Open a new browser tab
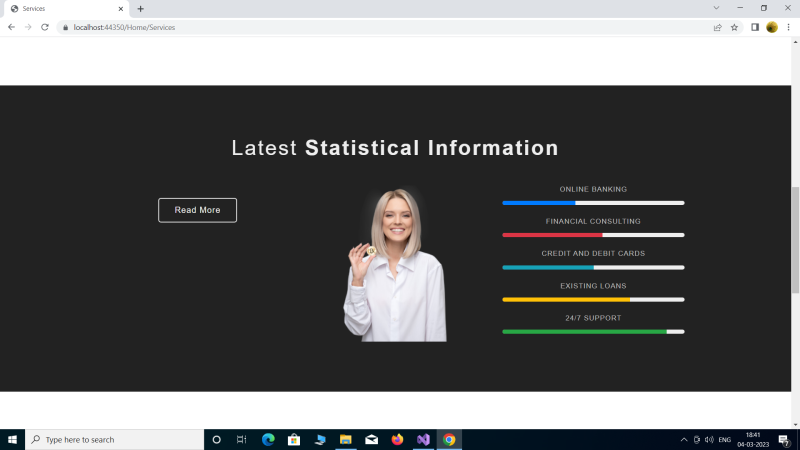Screen dimensions: 800x450 coord(141,9)
